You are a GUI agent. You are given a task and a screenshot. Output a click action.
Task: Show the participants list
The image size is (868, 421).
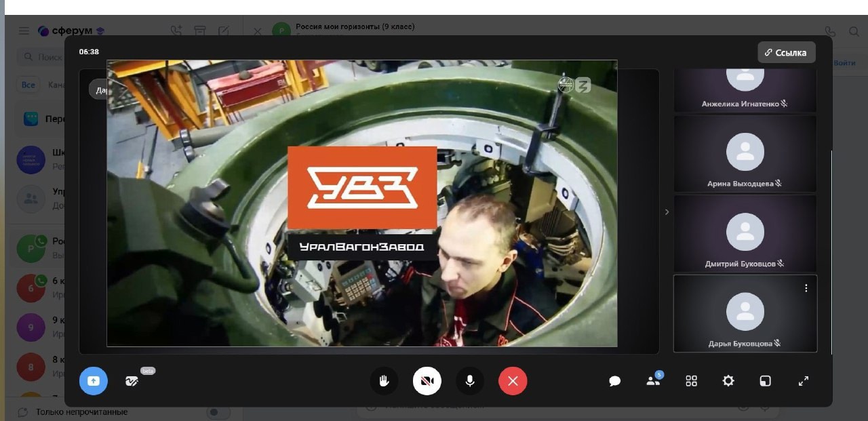[653, 381]
